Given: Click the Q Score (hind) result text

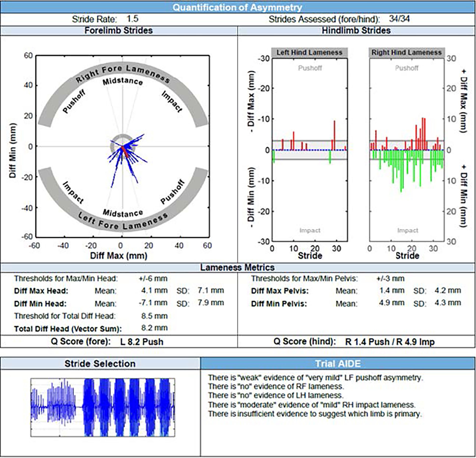Looking at the screenshot, I should pyautogui.click(x=389, y=342).
